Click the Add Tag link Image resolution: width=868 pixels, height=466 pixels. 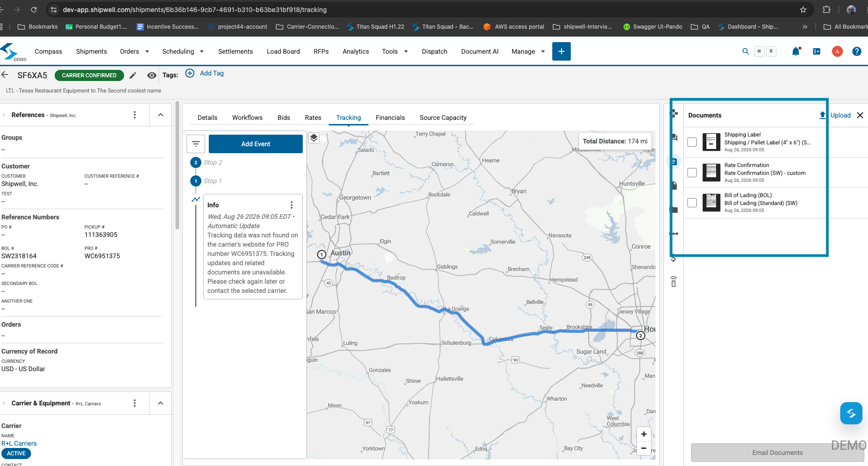205,73
